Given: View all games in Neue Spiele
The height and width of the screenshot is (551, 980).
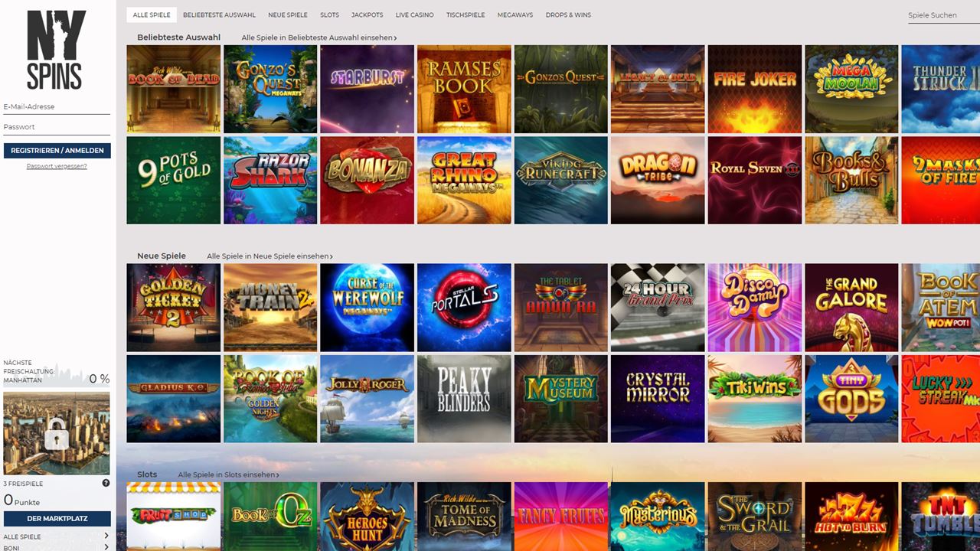Looking at the screenshot, I should 269,256.
